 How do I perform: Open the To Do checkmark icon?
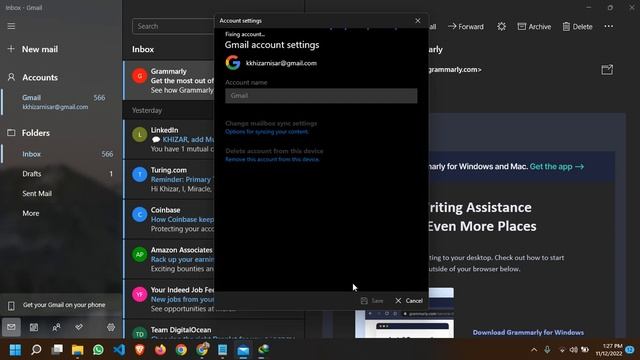point(79,327)
